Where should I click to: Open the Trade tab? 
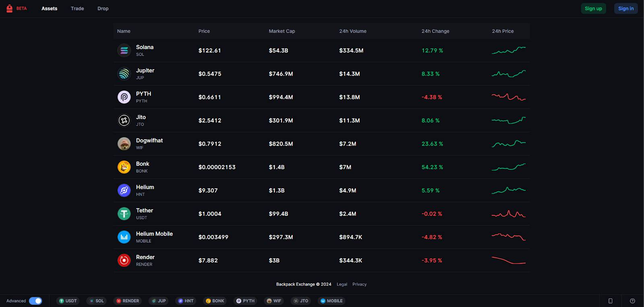click(77, 8)
